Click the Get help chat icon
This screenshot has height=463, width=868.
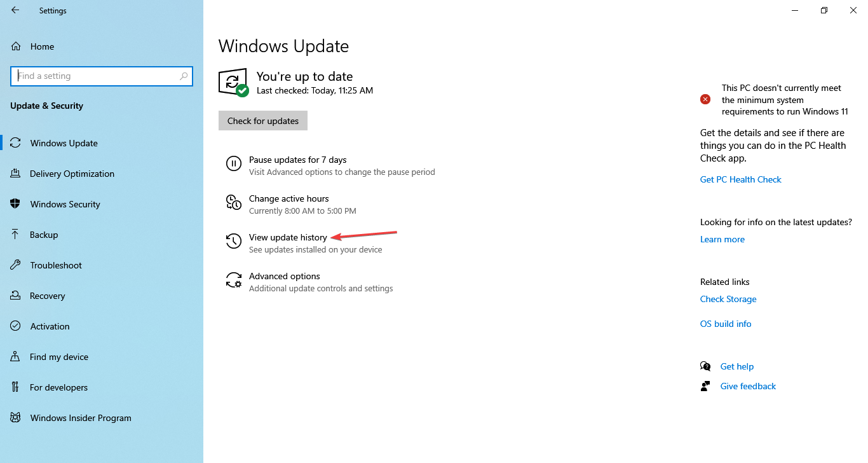coord(705,366)
